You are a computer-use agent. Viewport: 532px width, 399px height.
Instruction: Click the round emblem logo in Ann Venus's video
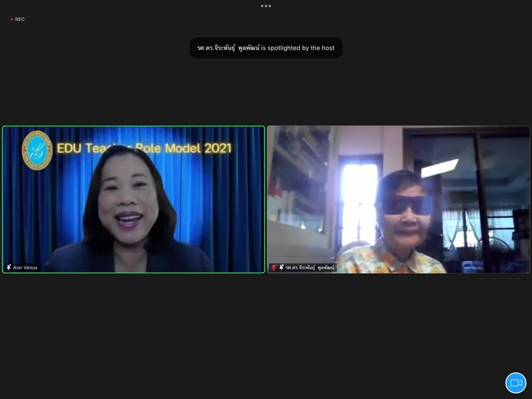(37, 151)
